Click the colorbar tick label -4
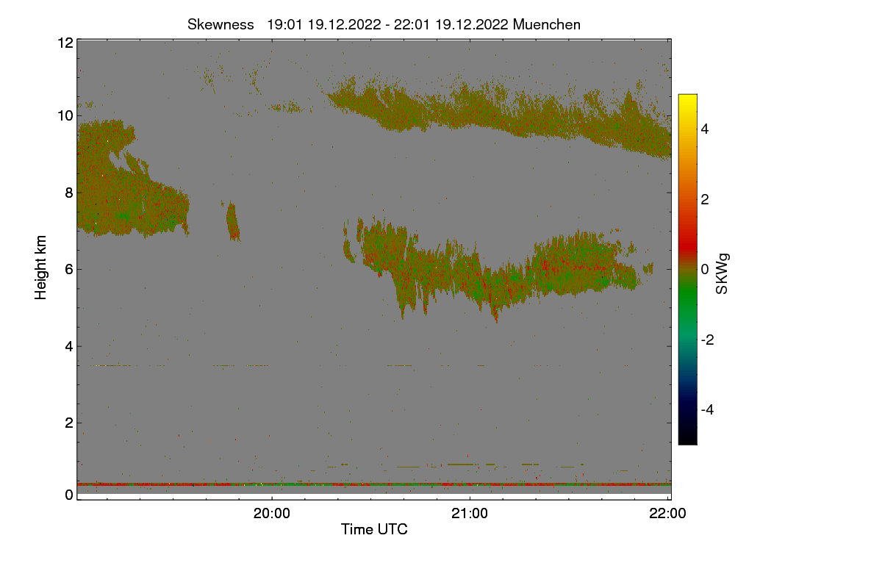The width and height of the screenshot is (882, 588). click(706, 409)
